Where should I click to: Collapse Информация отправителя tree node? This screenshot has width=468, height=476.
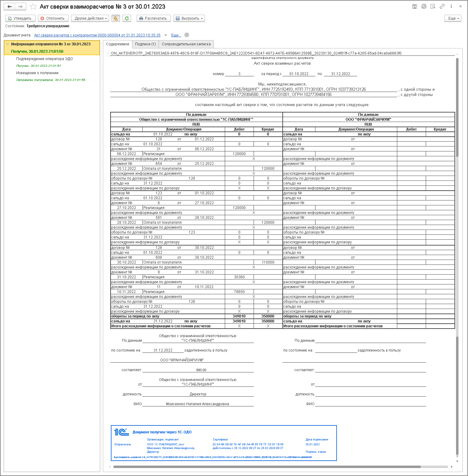(8, 44)
